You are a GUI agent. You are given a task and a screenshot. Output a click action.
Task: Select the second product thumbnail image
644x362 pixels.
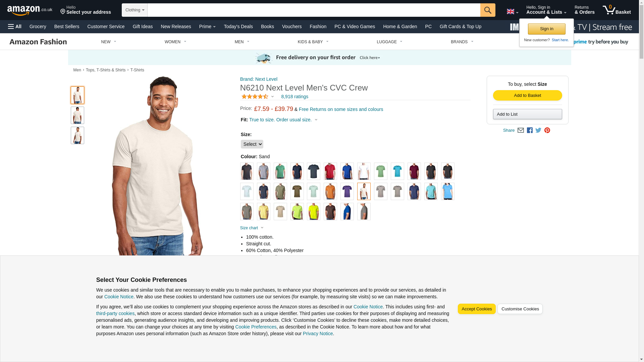[77, 115]
